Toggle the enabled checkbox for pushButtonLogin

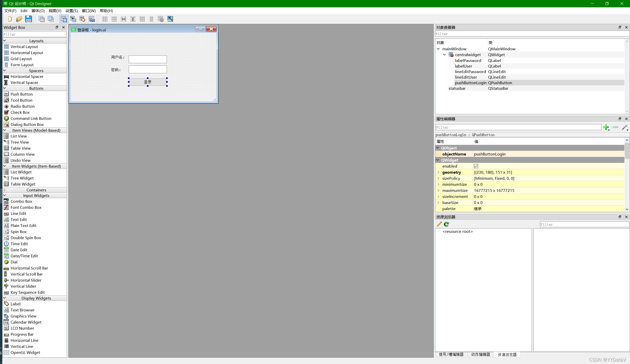(x=476, y=166)
